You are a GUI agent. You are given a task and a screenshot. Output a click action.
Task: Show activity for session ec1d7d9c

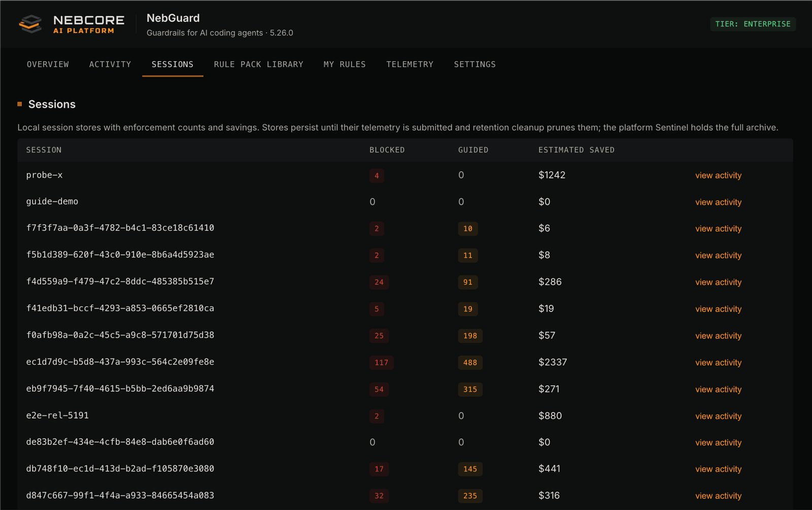coord(718,363)
